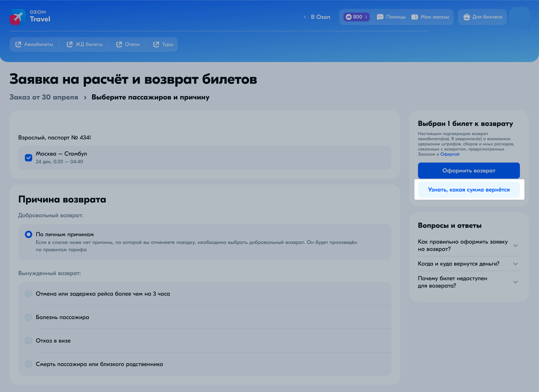
Task: Open the Авиабилеты tab
Action: click(x=34, y=44)
